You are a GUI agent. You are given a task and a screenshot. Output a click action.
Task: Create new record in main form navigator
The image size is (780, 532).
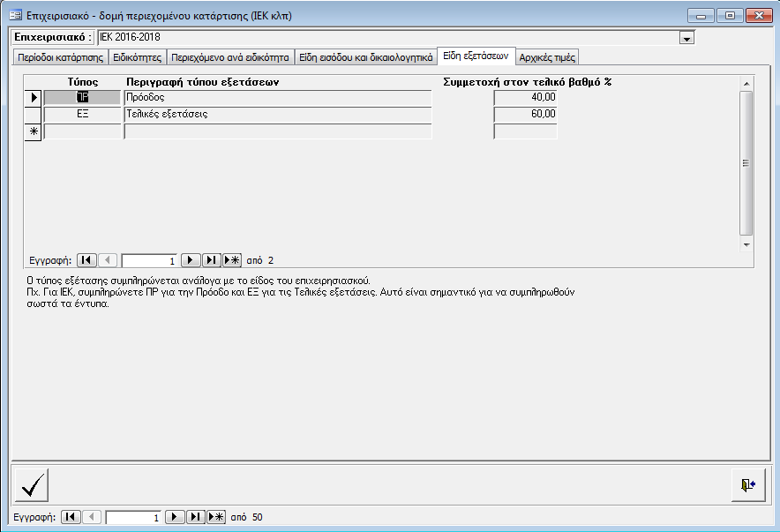point(216,518)
